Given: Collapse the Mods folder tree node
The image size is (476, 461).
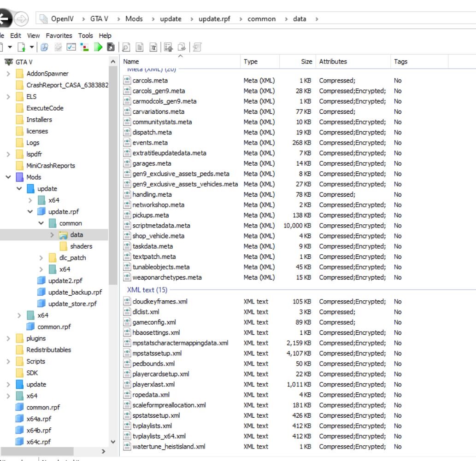Looking at the screenshot, I should [8, 177].
